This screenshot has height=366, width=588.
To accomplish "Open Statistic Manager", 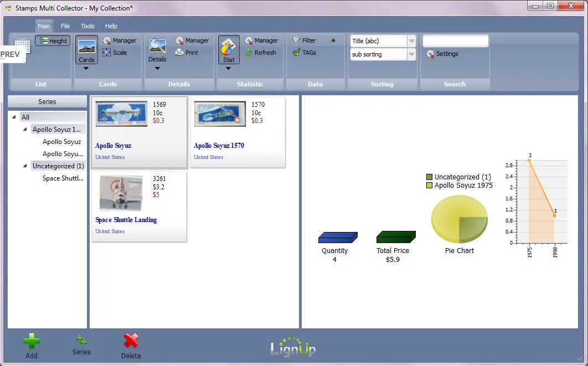I will point(261,40).
